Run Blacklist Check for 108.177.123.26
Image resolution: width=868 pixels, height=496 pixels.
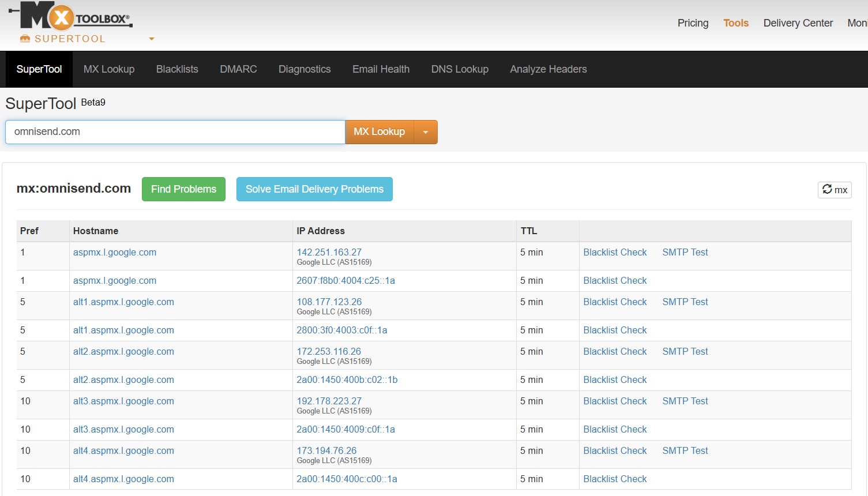tap(615, 302)
